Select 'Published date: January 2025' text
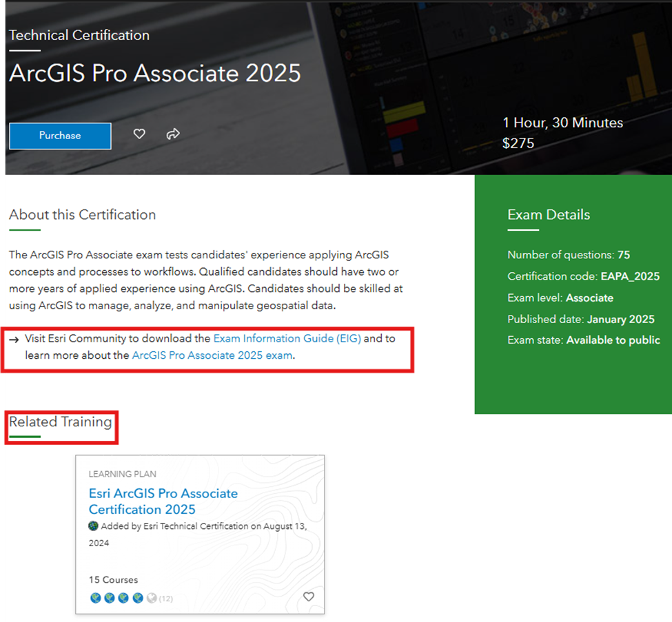 coord(581,319)
